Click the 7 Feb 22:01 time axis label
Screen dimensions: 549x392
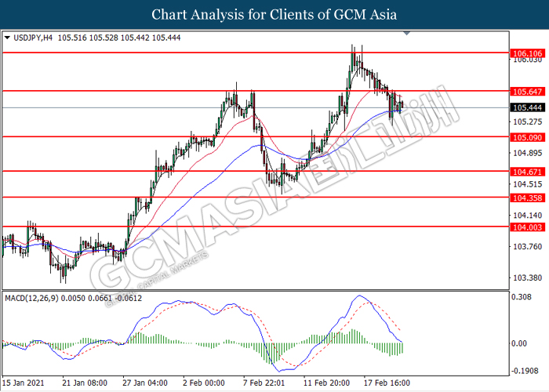[264, 383]
